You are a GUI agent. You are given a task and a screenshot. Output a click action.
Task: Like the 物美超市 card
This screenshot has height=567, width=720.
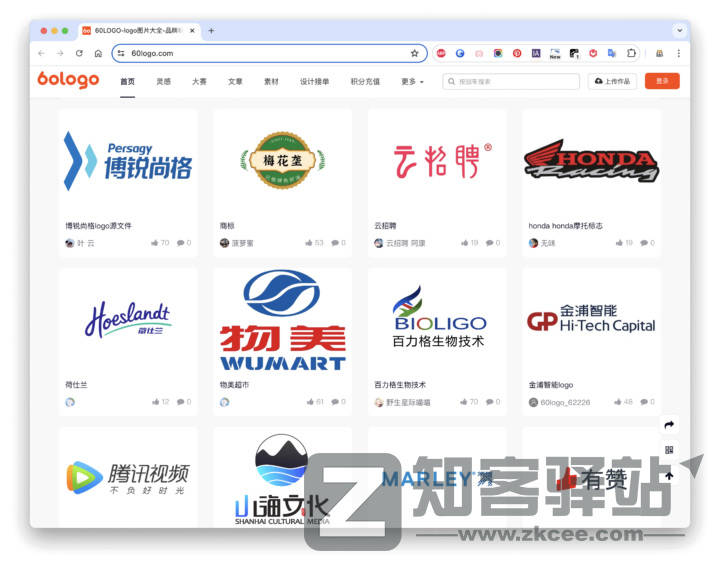(315, 402)
